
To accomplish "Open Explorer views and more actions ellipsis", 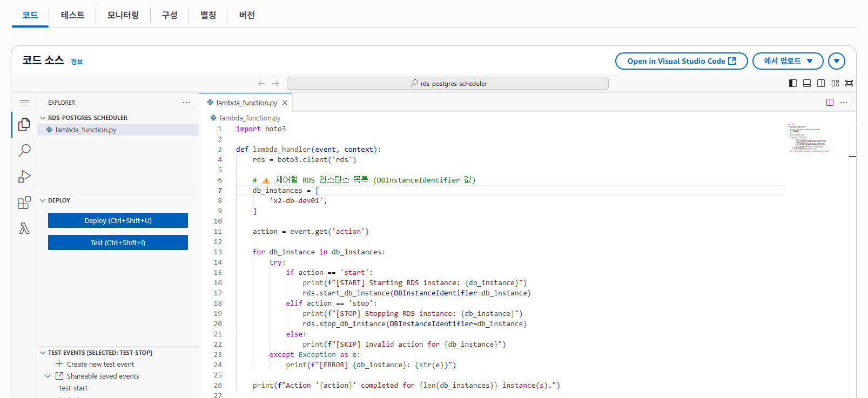I will point(186,103).
